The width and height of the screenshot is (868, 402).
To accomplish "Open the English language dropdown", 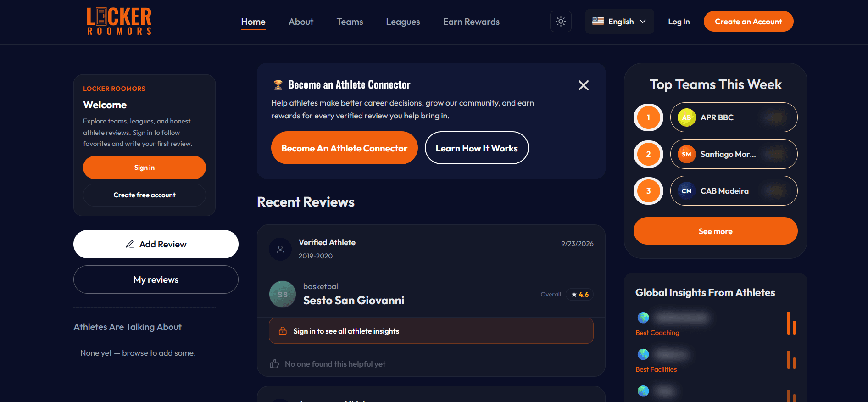I will point(619,22).
